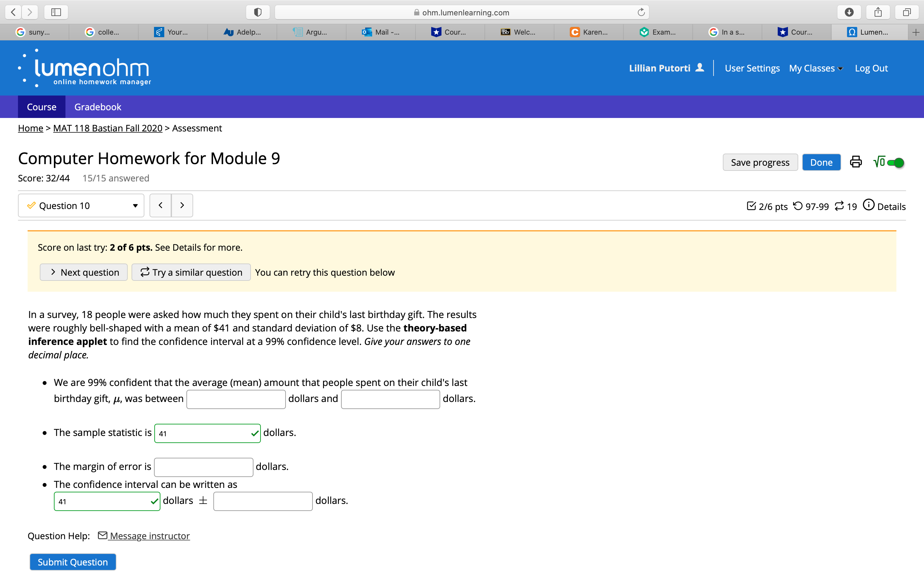Image resolution: width=924 pixels, height=577 pixels.
Task: Select the Course tab
Action: coord(42,107)
